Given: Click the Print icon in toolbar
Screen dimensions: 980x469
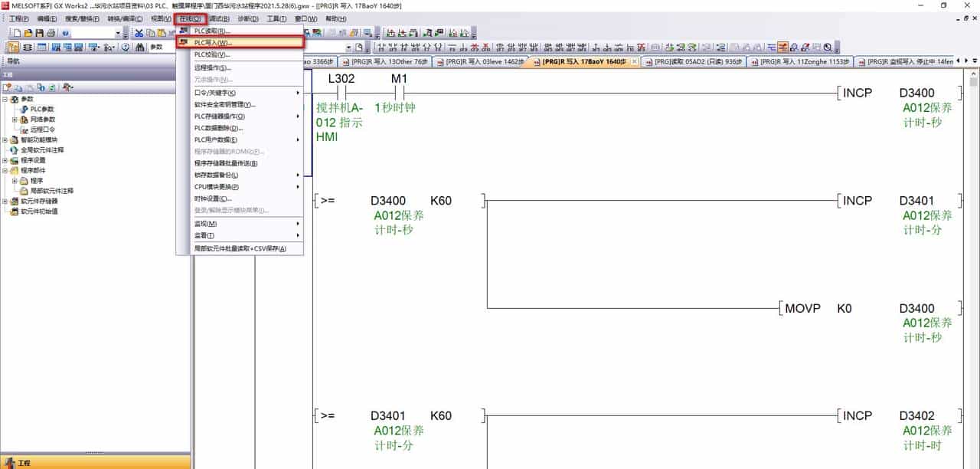Looking at the screenshot, I should [x=51, y=33].
